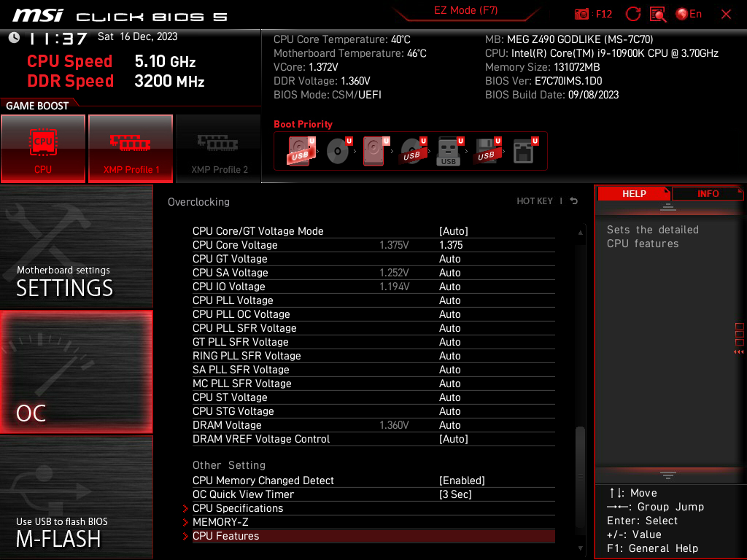Open CPU Memory Changed Detect [Enabled] dropdown
Viewport: 747px width, 560px height.
(x=462, y=480)
